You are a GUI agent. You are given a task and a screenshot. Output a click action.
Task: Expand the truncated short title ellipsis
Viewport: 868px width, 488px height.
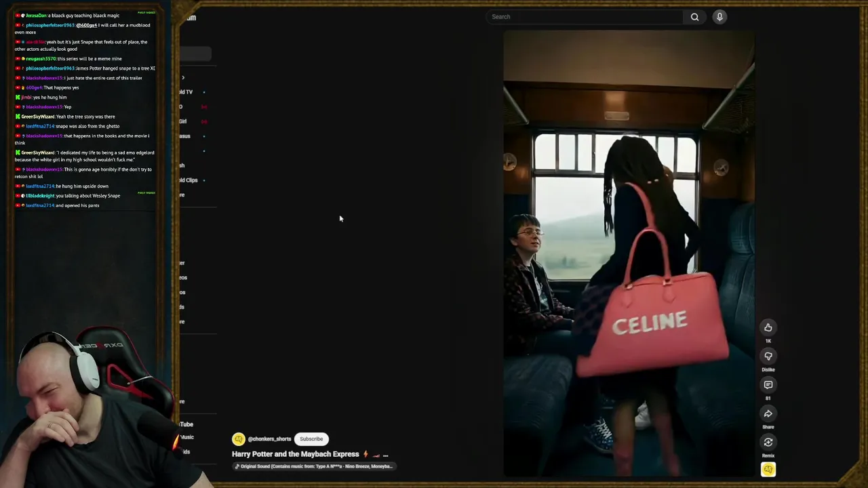[x=385, y=455]
